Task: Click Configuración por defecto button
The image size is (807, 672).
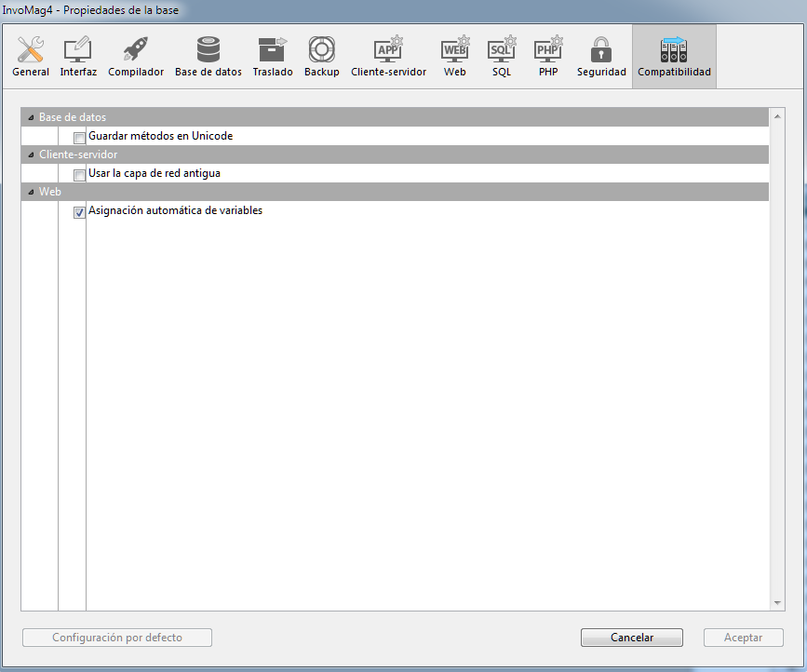Action: (117, 638)
